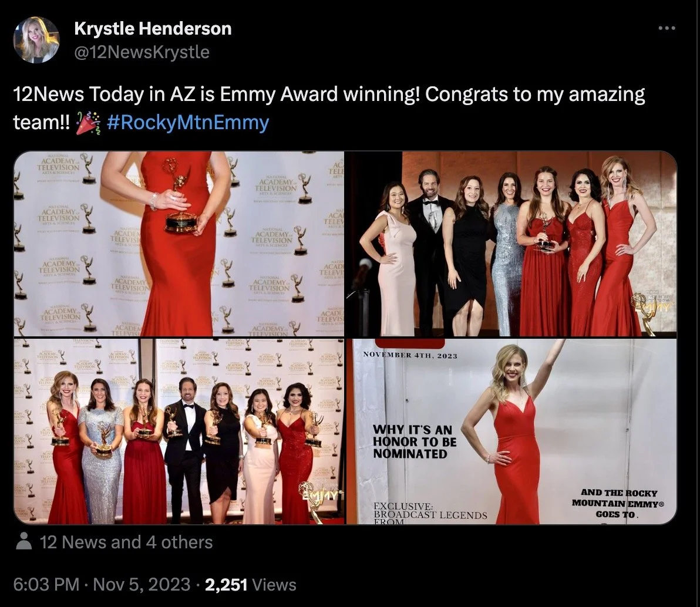Open the three-dot more options menu
Viewport: 700px width, 607px height.
pos(667,28)
